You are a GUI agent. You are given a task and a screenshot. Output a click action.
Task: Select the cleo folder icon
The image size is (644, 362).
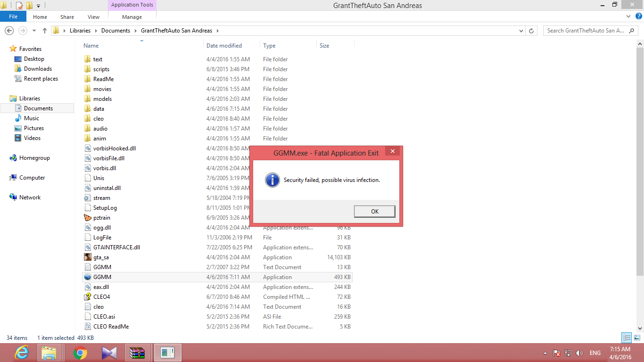point(87,118)
